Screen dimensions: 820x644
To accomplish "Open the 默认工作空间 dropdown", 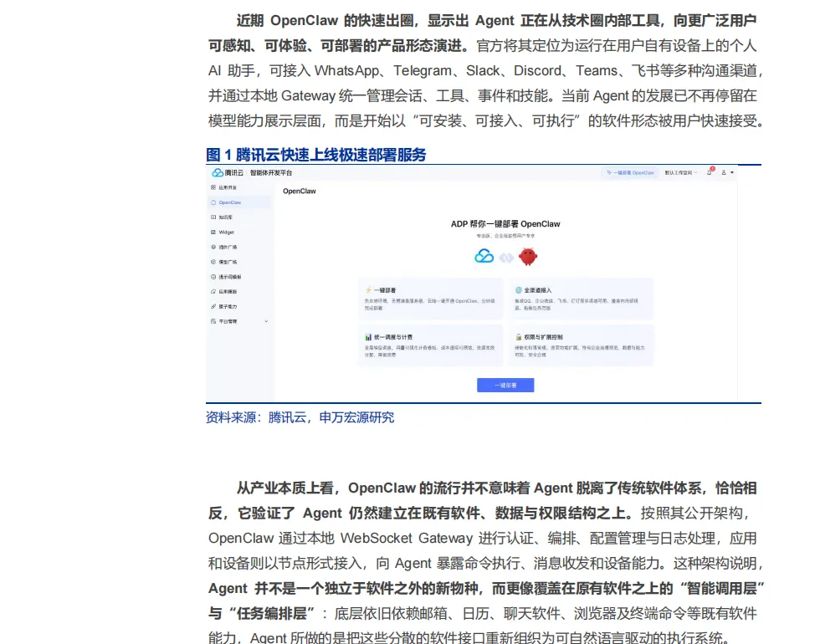I will (681, 172).
